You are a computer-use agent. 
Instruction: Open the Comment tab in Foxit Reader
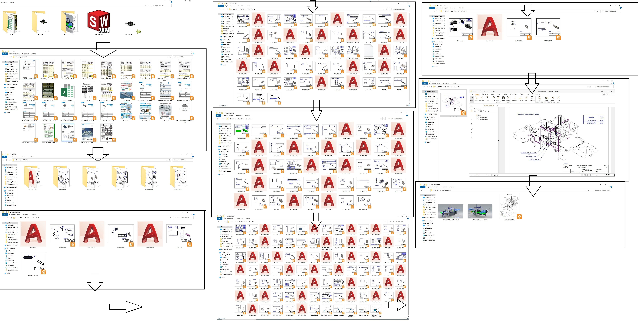pos(485,94)
